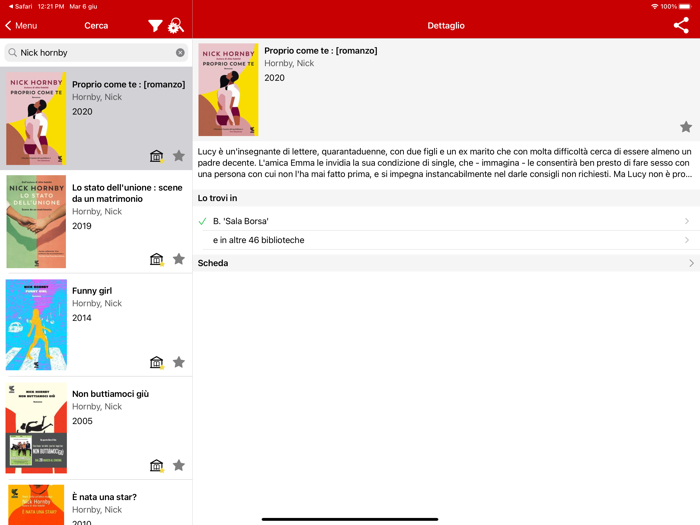
Task: Select the 'Funny girl' title
Action: (92, 291)
